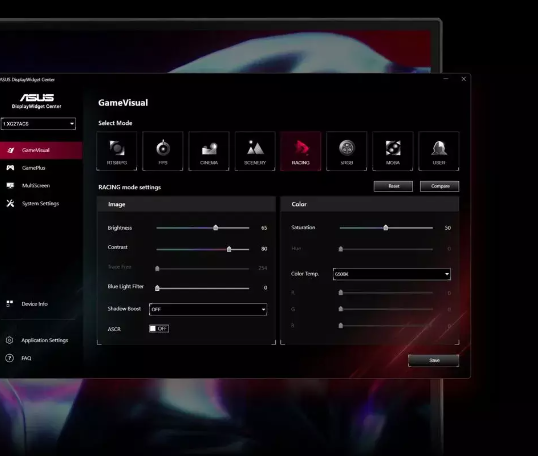Open the monitor model dropdown
The image size is (538, 456).
pos(38,124)
